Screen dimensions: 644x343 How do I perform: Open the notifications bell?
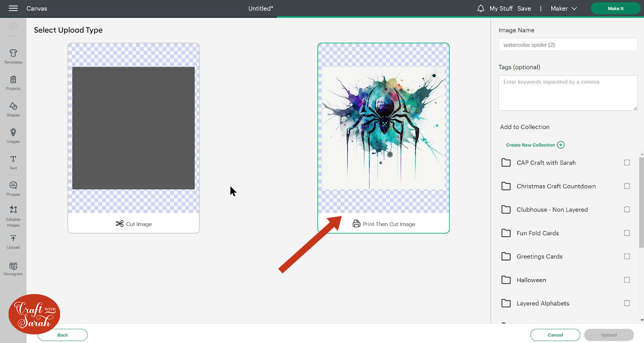point(481,9)
